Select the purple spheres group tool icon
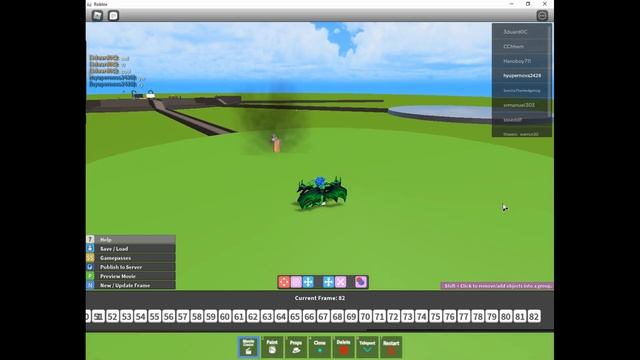640x360 pixels. point(361,282)
